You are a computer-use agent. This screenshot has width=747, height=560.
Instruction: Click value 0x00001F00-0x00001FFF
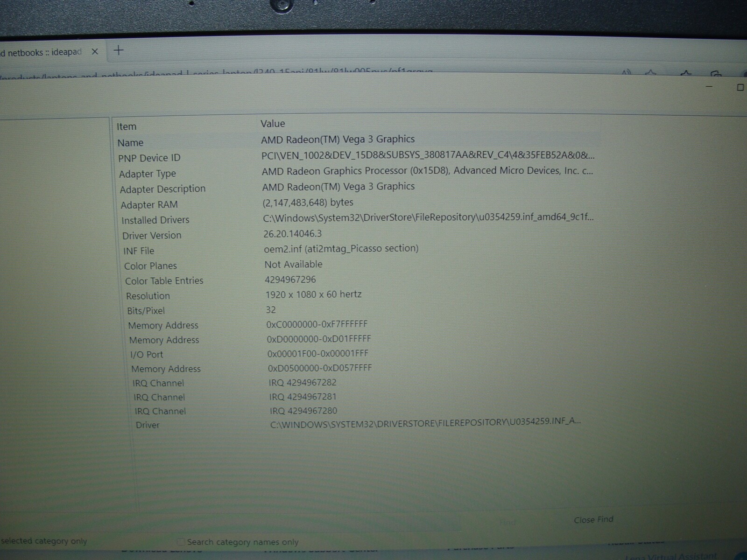pos(317,354)
